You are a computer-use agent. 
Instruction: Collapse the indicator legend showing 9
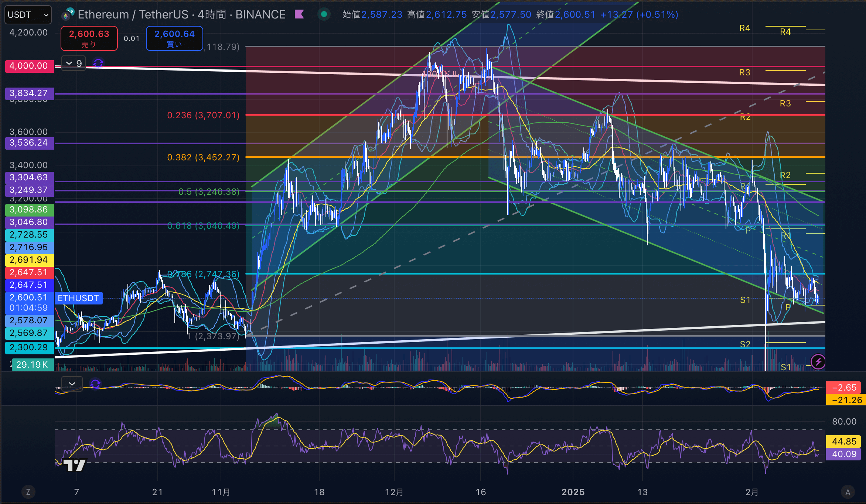point(74,64)
